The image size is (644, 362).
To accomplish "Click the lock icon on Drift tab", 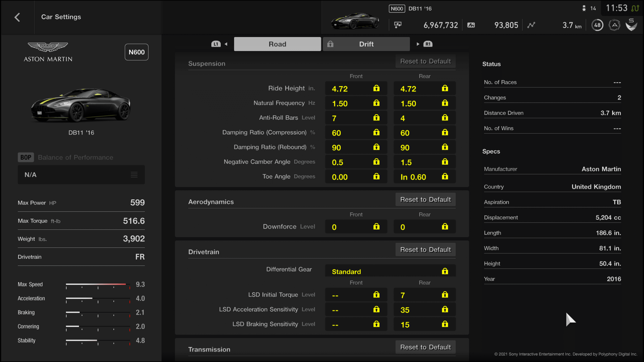I will click(x=330, y=44).
